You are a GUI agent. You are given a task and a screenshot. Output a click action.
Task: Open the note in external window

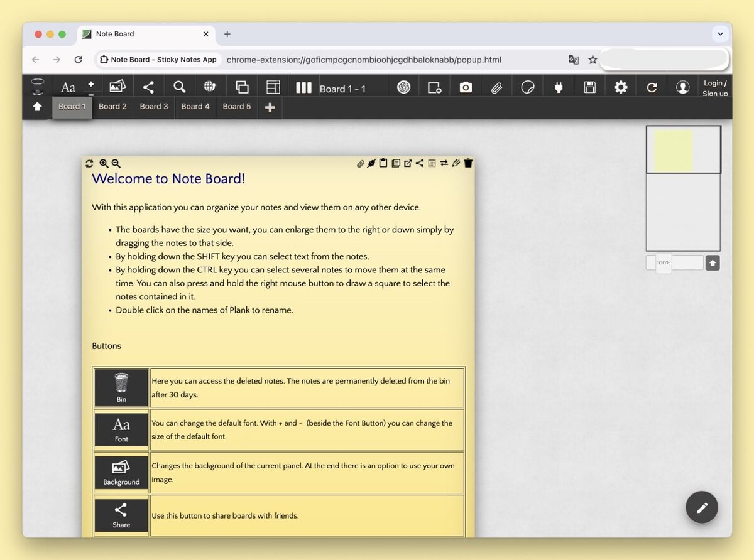(408, 163)
